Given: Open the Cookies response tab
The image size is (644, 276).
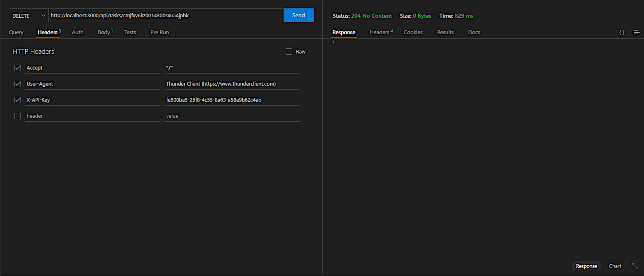Looking at the screenshot, I should click(x=413, y=32).
